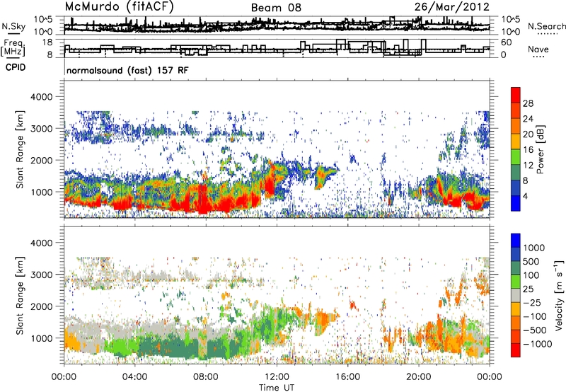This screenshot has width=566, height=392.
Task: Click the light green 12–16 dB colorbar segment
Action: tap(516, 156)
